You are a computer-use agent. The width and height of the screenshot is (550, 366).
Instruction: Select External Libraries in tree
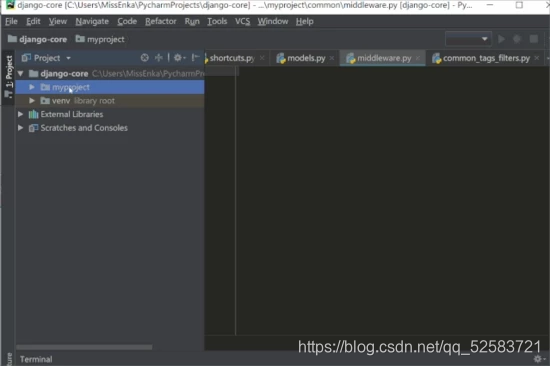(110, 114)
